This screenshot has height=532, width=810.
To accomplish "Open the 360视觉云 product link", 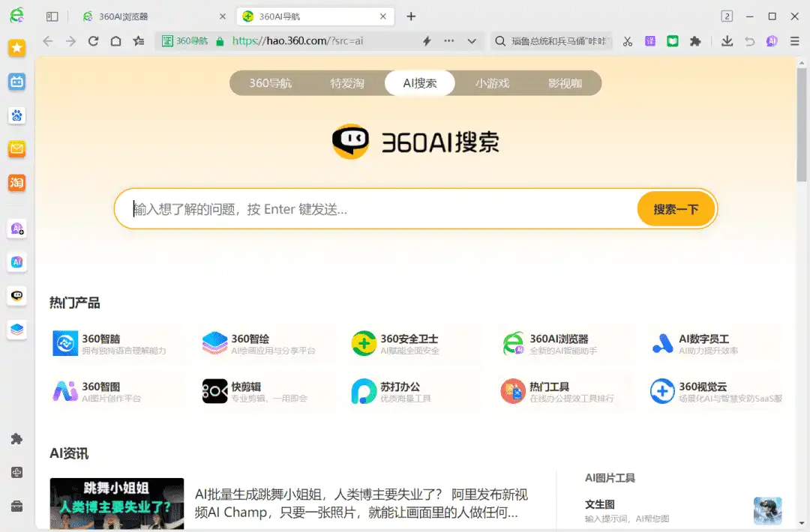I will [x=715, y=392].
